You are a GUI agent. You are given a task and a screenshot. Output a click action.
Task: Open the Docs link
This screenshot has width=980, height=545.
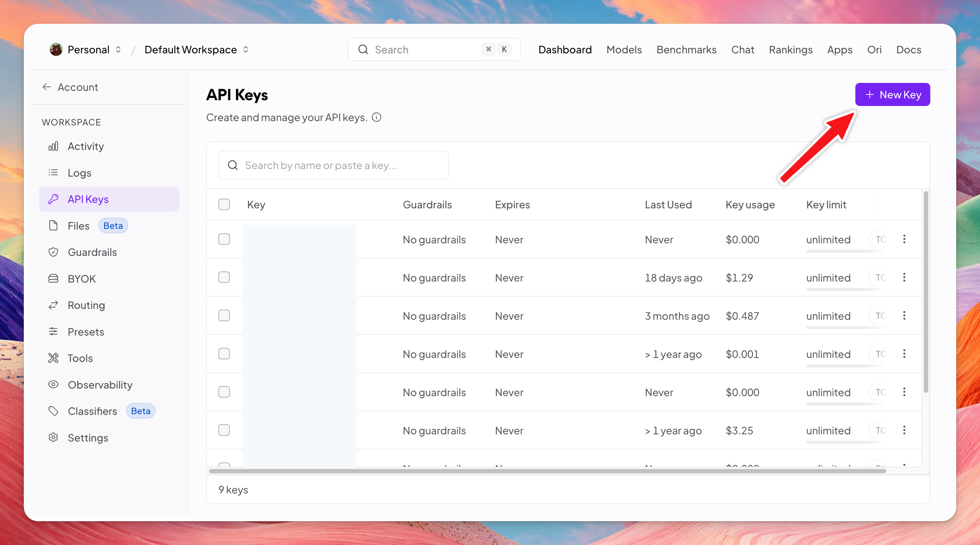908,49
